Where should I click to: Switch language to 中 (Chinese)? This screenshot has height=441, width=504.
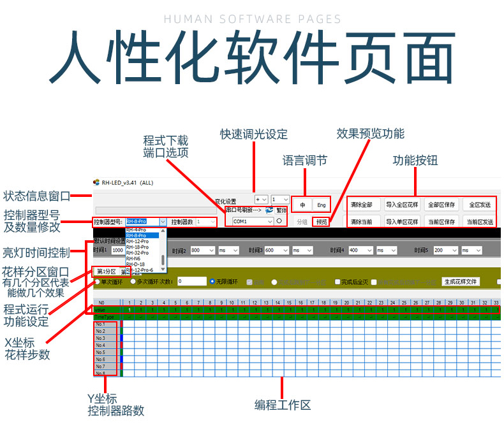pos(302,205)
